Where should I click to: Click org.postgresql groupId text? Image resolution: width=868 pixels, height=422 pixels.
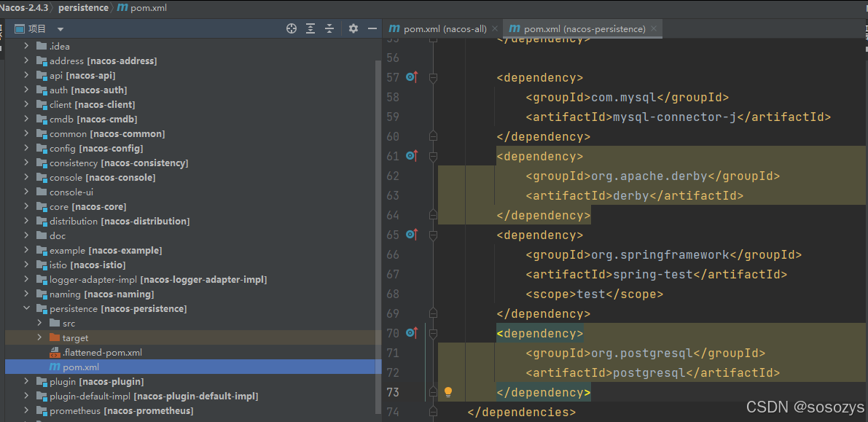pos(642,353)
